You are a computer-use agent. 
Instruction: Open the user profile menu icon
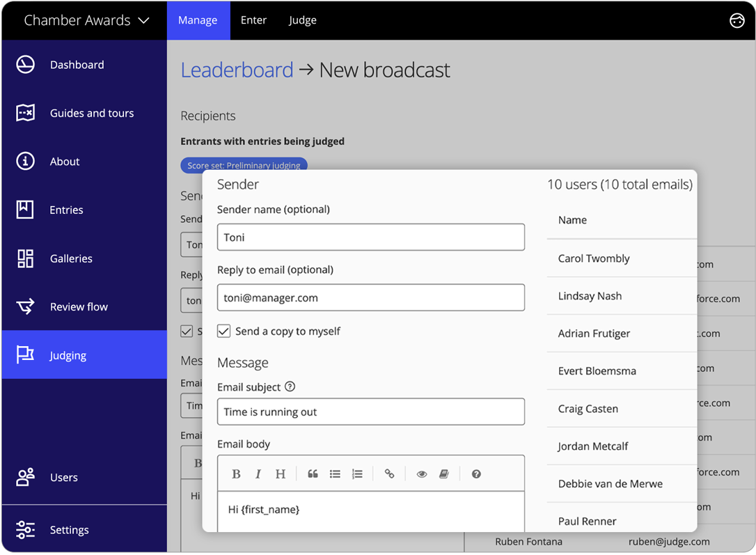point(737,20)
